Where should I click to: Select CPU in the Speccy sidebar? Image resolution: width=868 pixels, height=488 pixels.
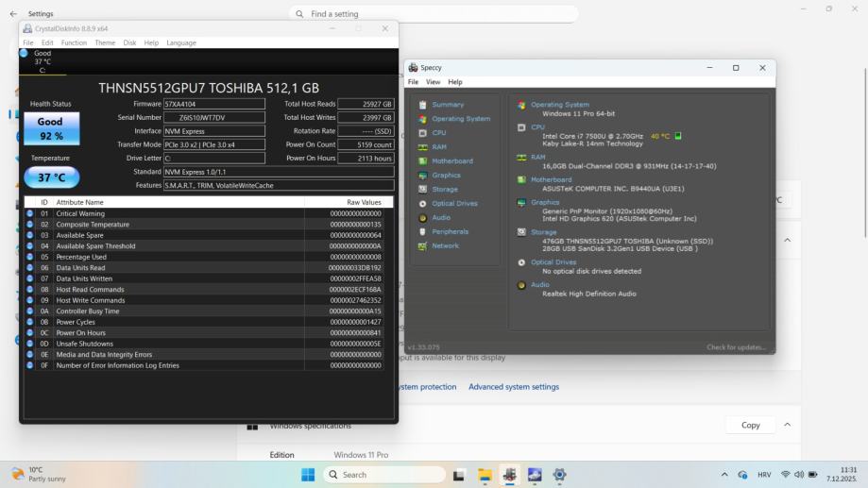[438, 133]
